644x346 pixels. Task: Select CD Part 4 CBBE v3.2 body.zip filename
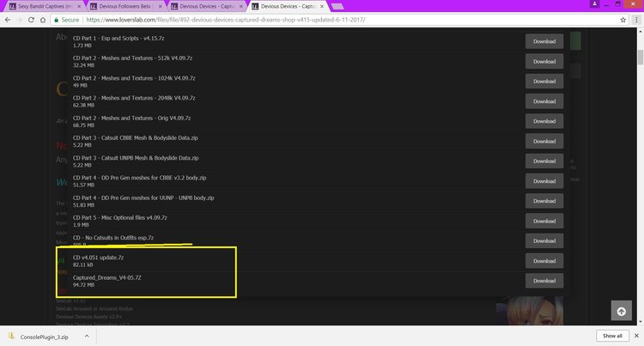tap(140, 178)
